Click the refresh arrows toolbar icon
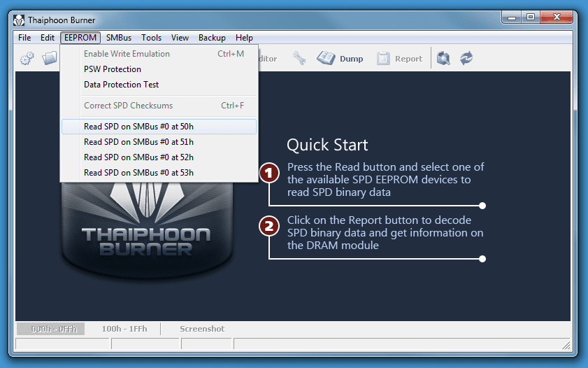This screenshot has width=588, height=368. (x=466, y=58)
